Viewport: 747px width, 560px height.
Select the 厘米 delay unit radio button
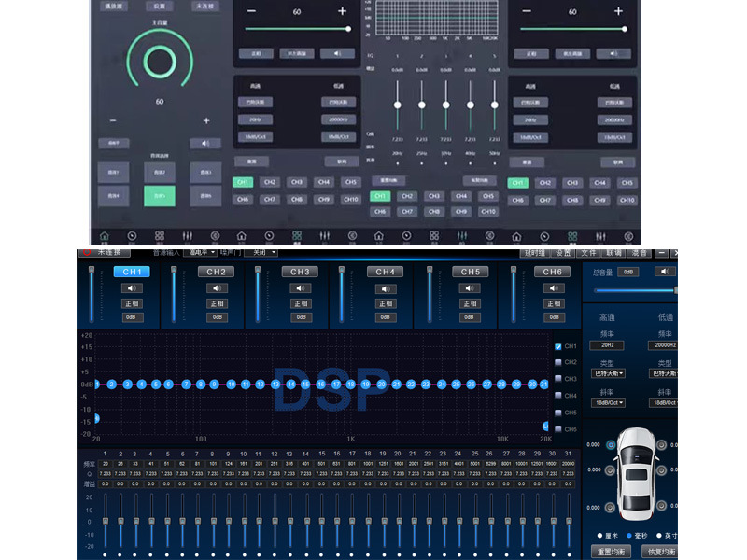click(x=599, y=536)
